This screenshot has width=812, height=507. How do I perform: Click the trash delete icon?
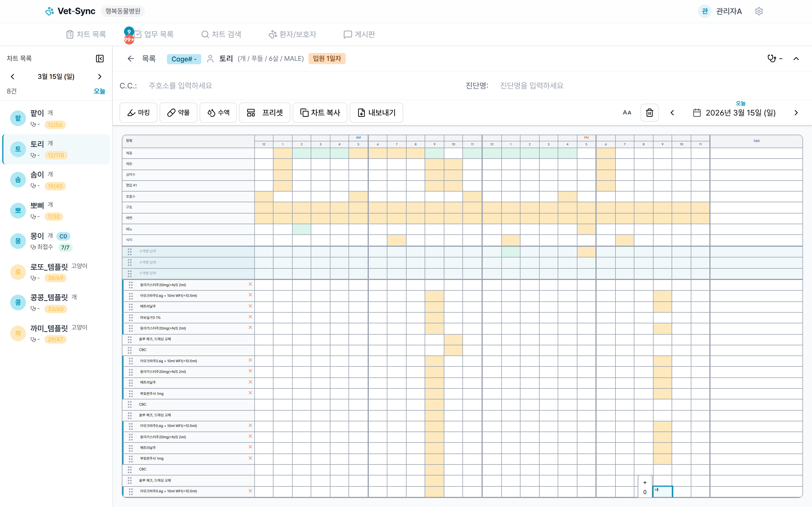coord(649,113)
